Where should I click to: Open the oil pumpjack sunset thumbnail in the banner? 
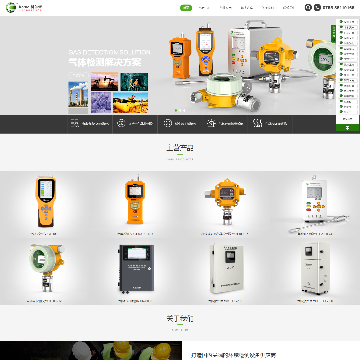pyautogui.click(x=104, y=82)
